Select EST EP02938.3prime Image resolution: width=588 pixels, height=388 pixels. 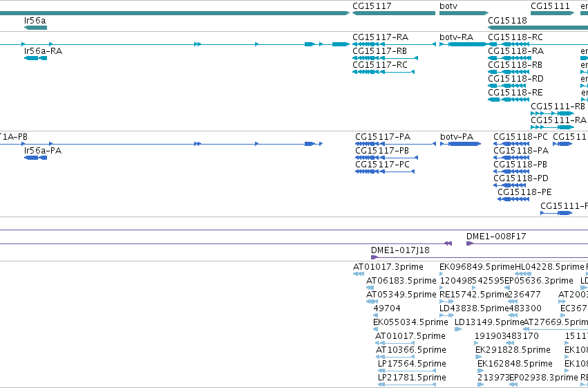pyautogui.click(x=543, y=378)
